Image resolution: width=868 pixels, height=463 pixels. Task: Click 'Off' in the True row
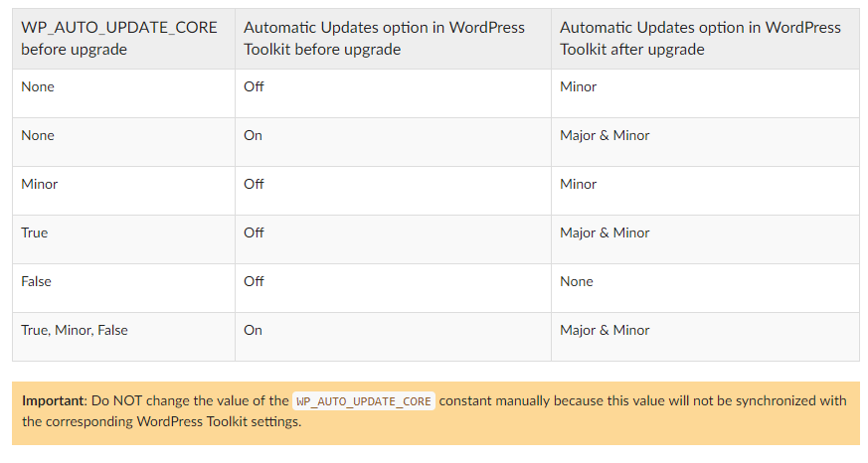pos(254,232)
